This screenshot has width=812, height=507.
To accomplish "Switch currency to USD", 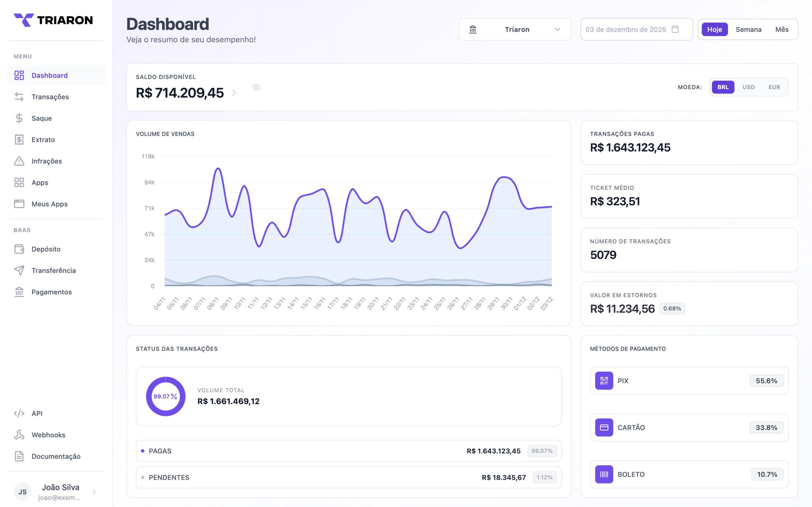I will point(748,87).
